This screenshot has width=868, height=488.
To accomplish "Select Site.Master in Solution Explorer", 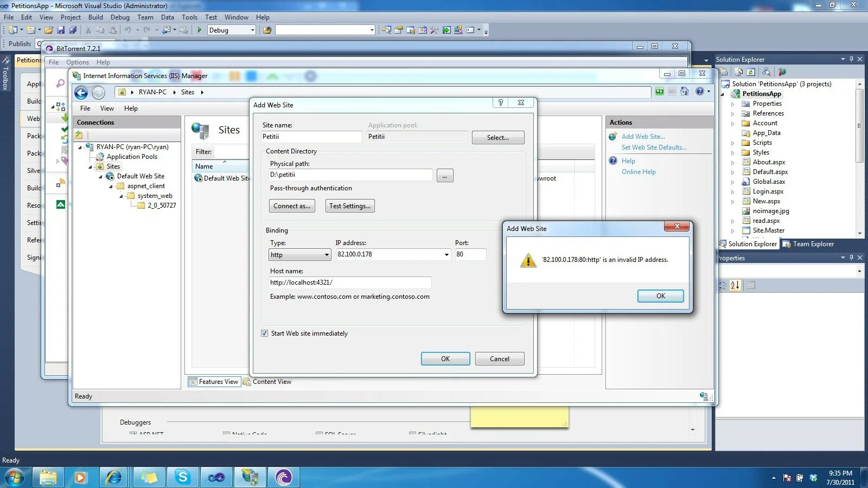I will (768, 230).
